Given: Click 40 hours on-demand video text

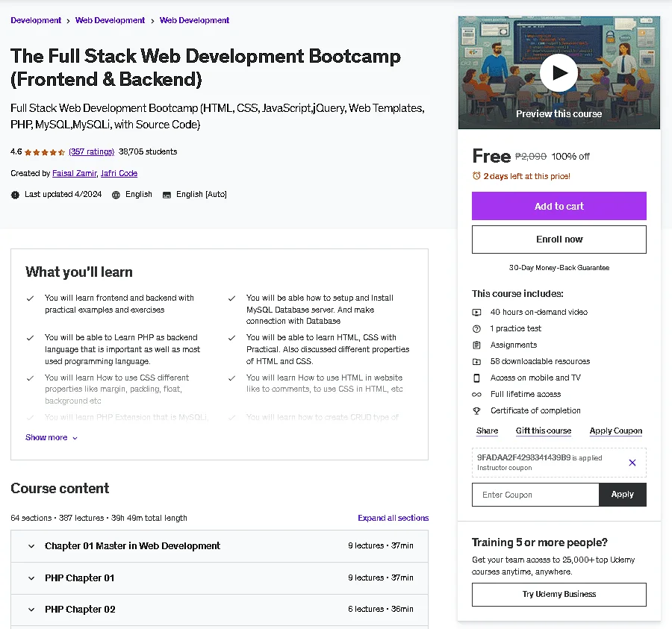Looking at the screenshot, I should (538, 312).
